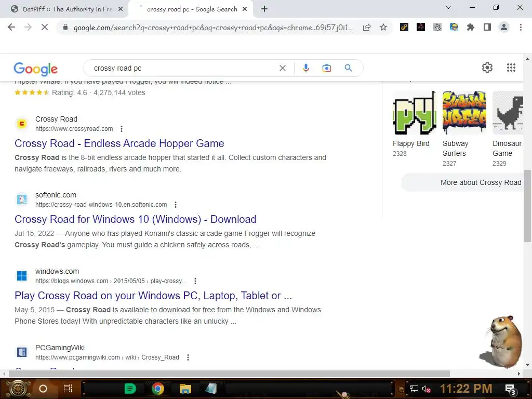This screenshot has width=532, height=399.
Task: Click the black square extension icon
Action: (421, 27)
